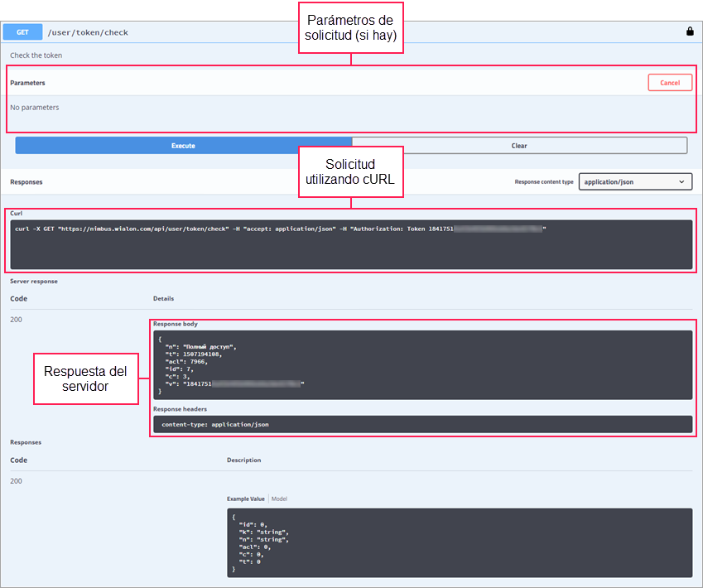Click the 'Server response' label
This screenshot has width=703, height=588.
click(34, 282)
